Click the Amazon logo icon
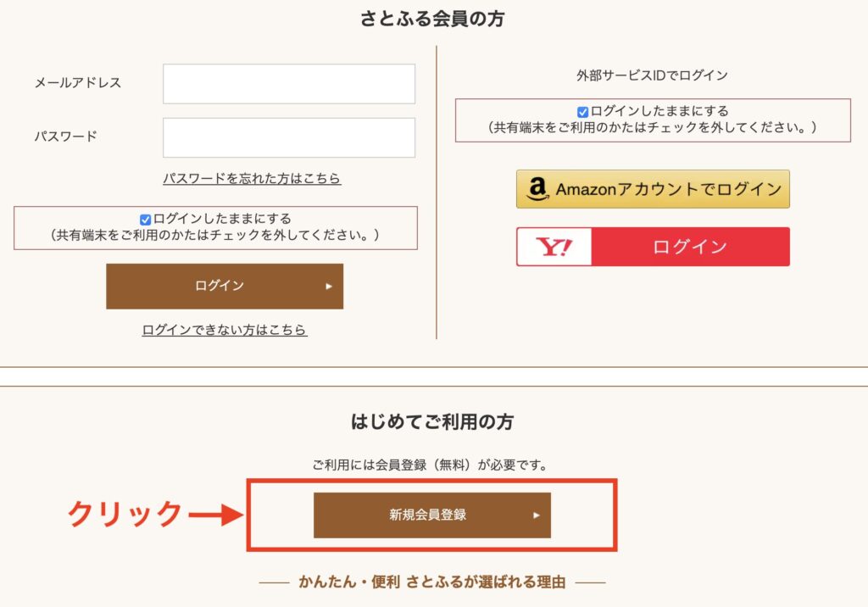868x607 pixels. [x=537, y=189]
